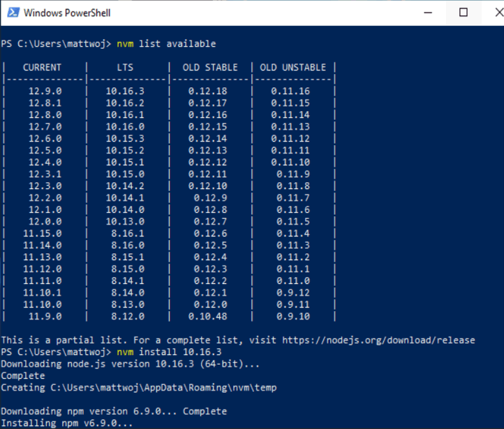The width and height of the screenshot is (504, 429).
Task: Select old stable version 0.10.48
Action: 207,317
